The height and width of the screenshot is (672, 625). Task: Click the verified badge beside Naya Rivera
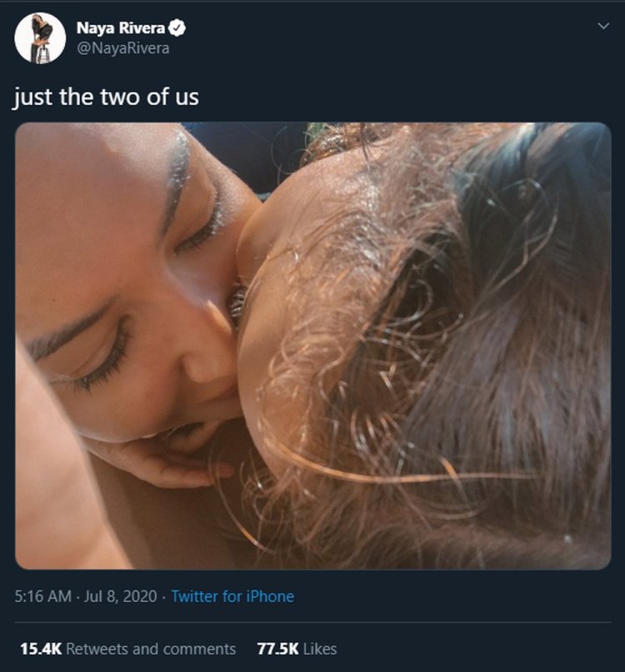coord(178,29)
